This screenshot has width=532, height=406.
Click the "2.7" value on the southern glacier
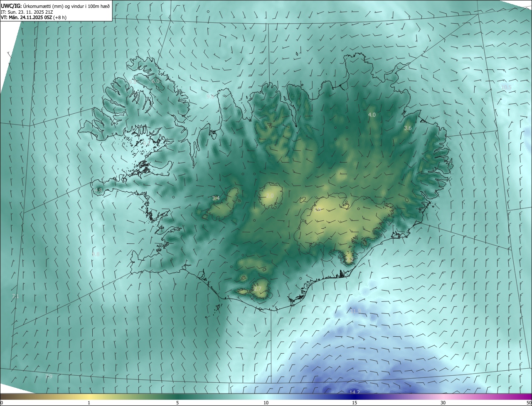pyautogui.click(x=258, y=289)
